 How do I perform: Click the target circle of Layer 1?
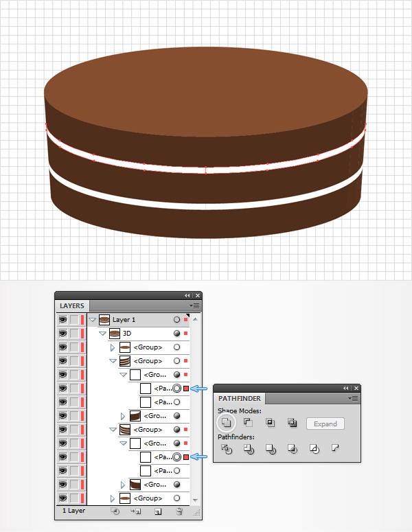pos(176,320)
